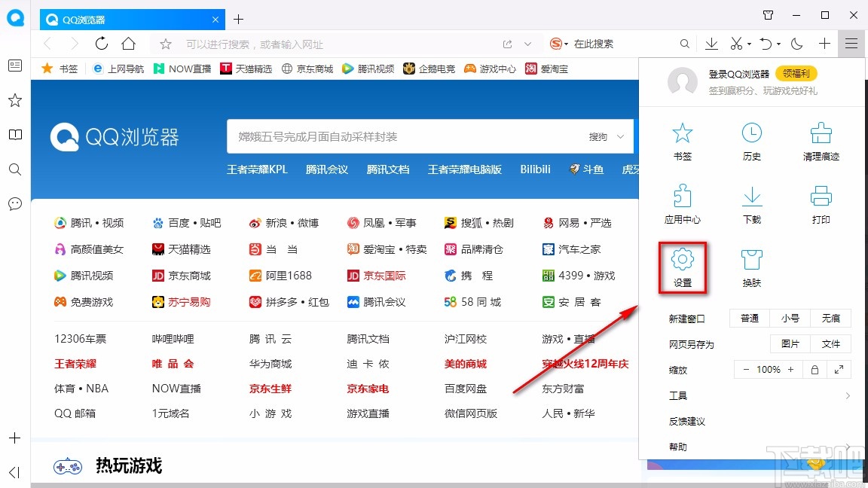The width and height of the screenshot is (868, 488).
Task: Go to the home page icon
Action: pyautogui.click(x=128, y=44)
